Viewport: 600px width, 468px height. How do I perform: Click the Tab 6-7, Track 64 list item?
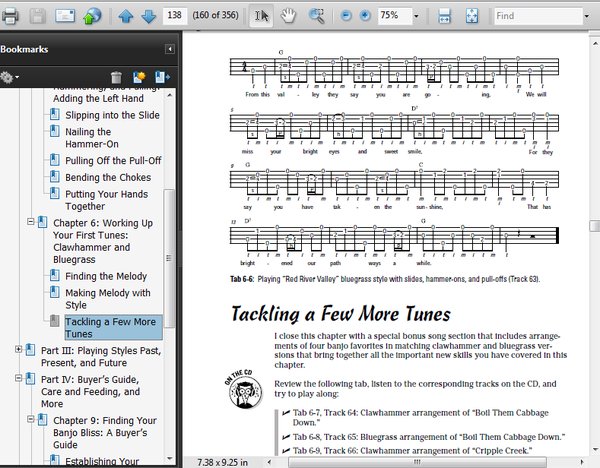[x=421, y=417]
